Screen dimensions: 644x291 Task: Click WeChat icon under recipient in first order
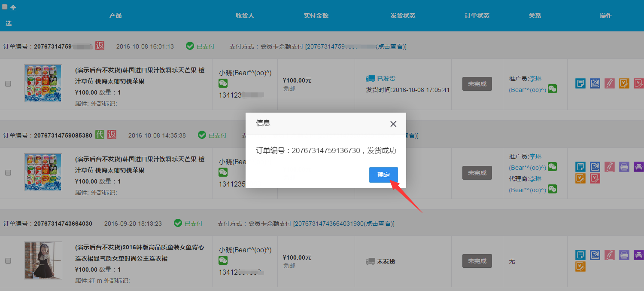[223, 83]
